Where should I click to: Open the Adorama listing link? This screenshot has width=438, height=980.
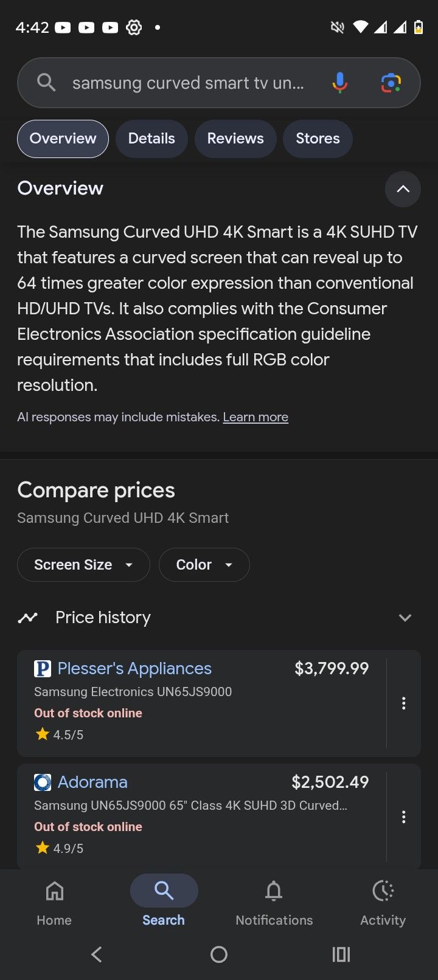tap(92, 782)
